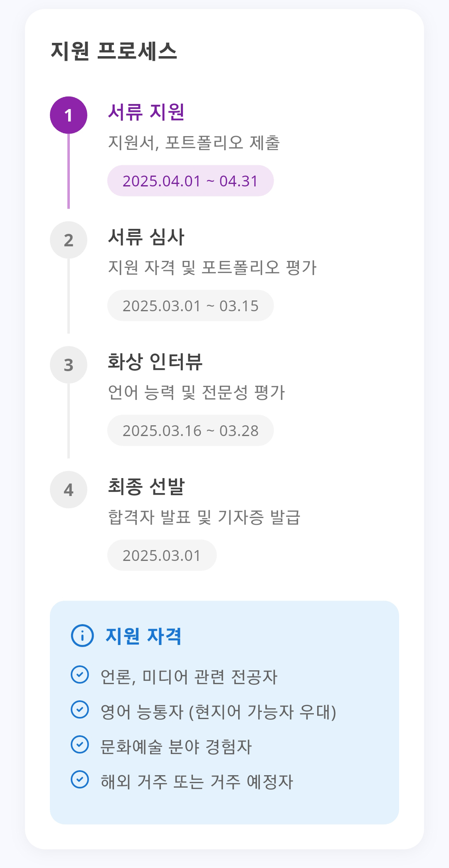Click the 최종 선발 step title
The height and width of the screenshot is (868, 449).
tap(146, 486)
